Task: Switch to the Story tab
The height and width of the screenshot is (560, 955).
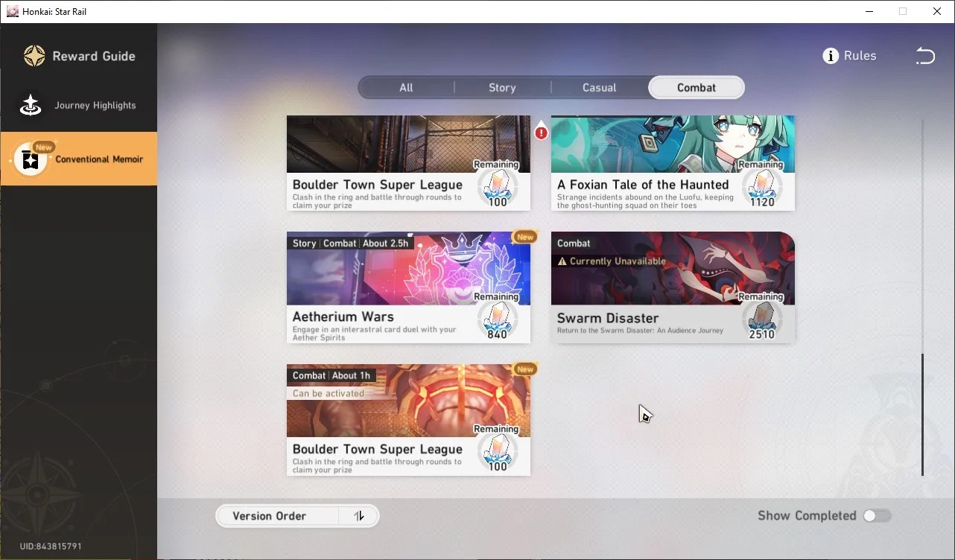Action: 502,88
